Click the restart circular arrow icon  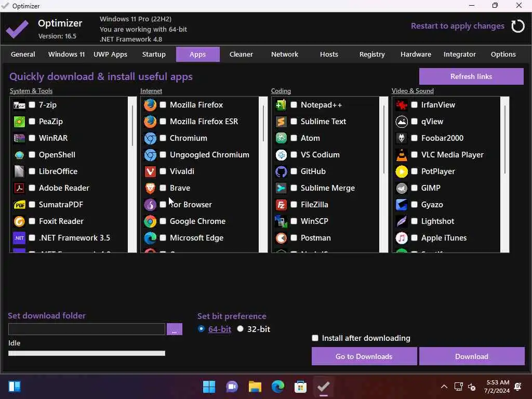pos(518,26)
